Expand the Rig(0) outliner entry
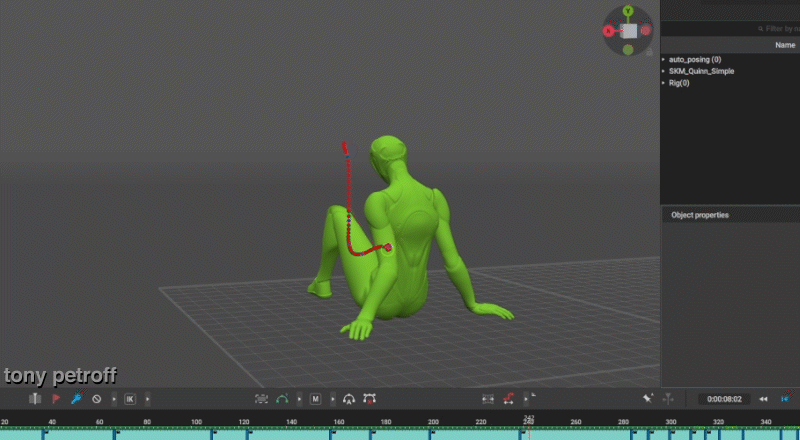The width and height of the screenshot is (800, 440). pos(664,83)
